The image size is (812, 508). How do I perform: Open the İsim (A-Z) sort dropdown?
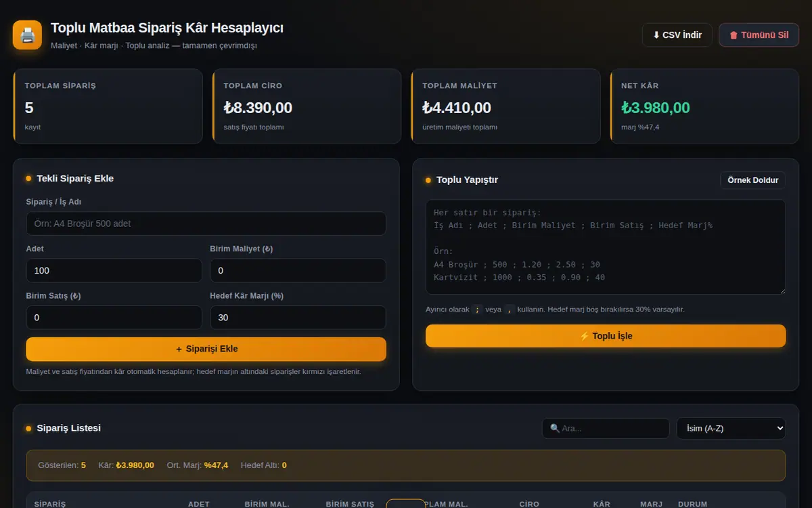point(731,428)
